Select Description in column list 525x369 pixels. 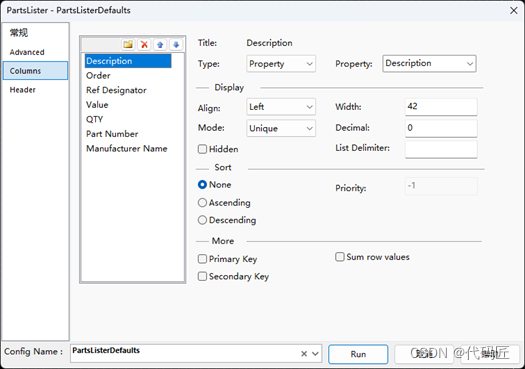pos(128,61)
